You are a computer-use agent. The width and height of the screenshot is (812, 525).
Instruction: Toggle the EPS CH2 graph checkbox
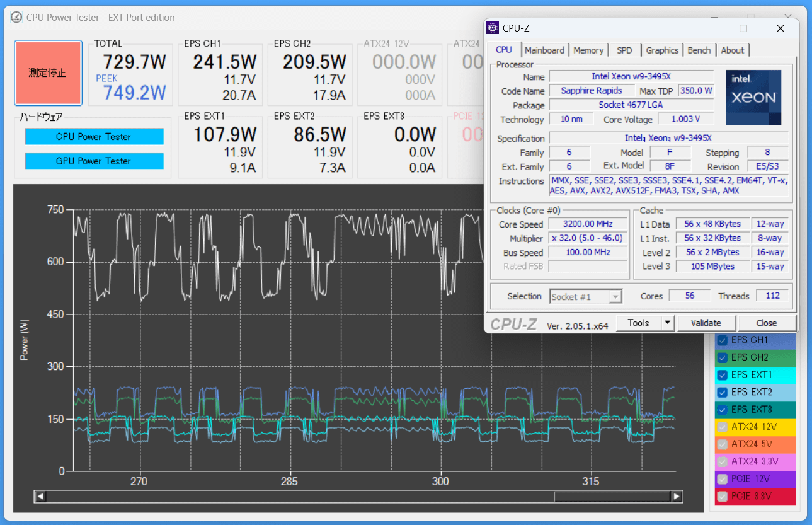(x=723, y=357)
